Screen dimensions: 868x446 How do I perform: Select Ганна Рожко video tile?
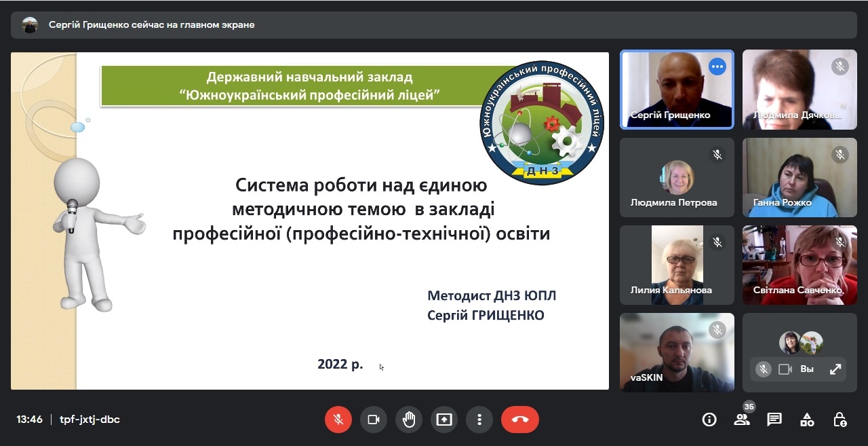[x=800, y=178]
